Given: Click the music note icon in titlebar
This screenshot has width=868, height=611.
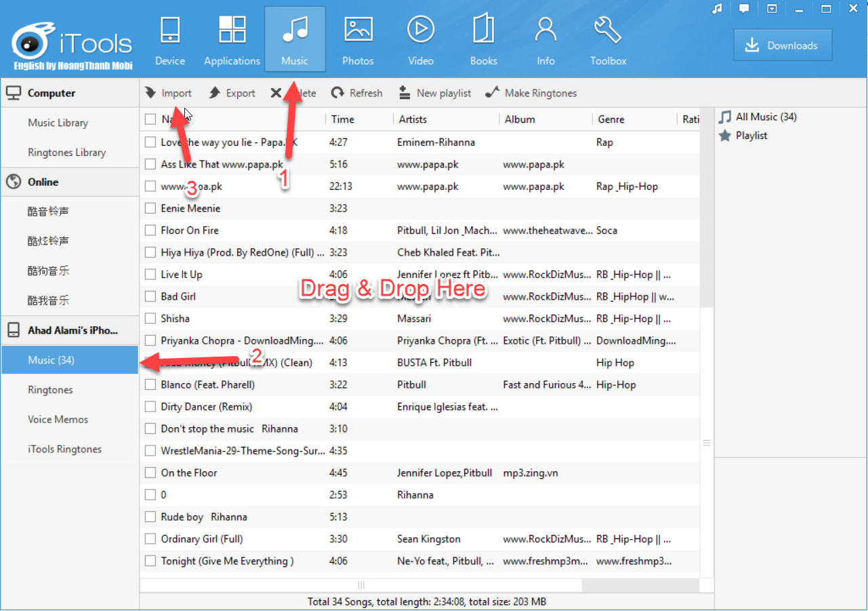Looking at the screenshot, I should 717,9.
